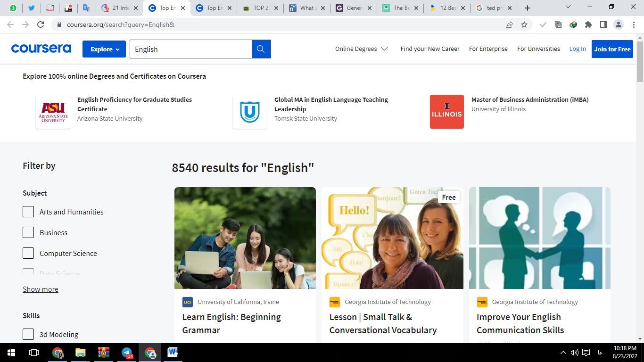Screen dimensions: 644x362
Task: Expand the Online Degrees menu
Action: pos(361,49)
